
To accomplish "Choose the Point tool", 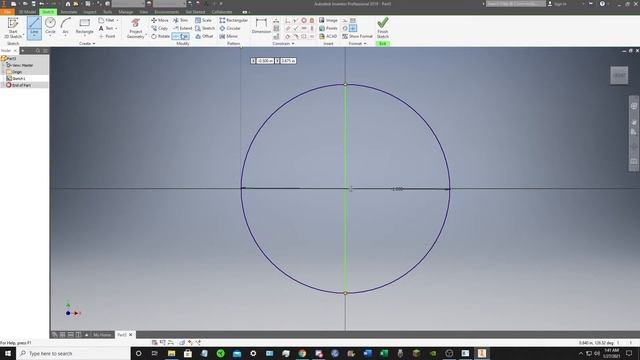I will click(x=107, y=36).
